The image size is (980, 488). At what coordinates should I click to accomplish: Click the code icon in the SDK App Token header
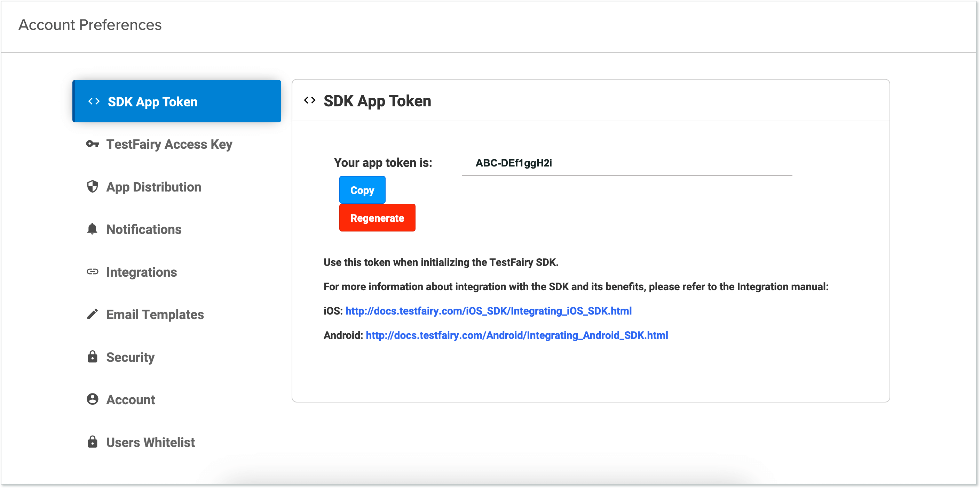click(310, 100)
